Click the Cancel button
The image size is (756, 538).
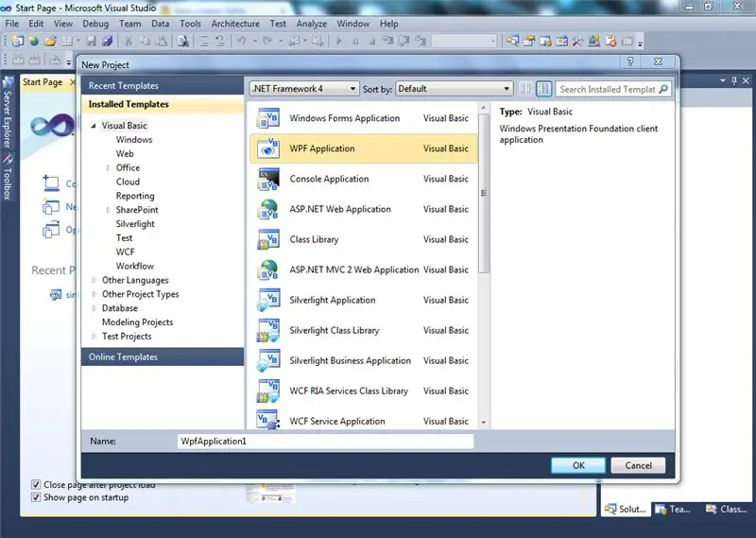pyautogui.click(x=638, y=465)
